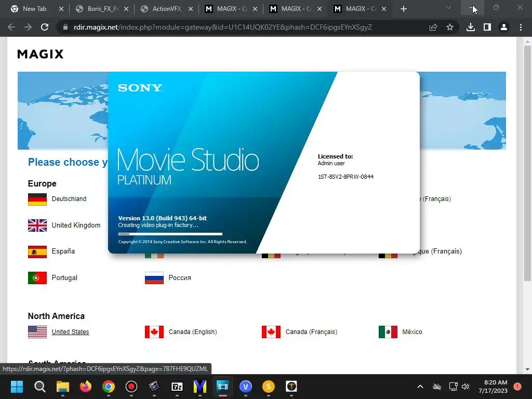
Task: Reload the MAGIX page
Action: [x=45, y=27]
